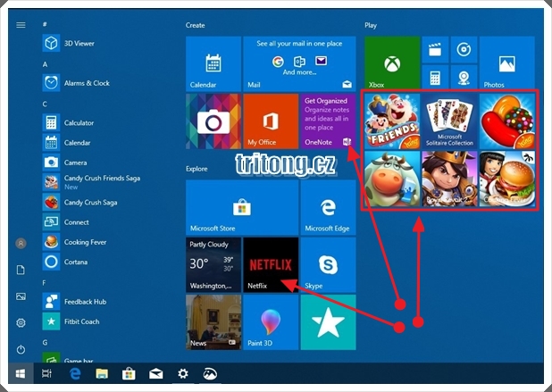Image resolution: width=552 pixels, height=392 pixels.
Task: Open Edge from the taskbar
Action: pyautogui.click(x=75, y=374)
